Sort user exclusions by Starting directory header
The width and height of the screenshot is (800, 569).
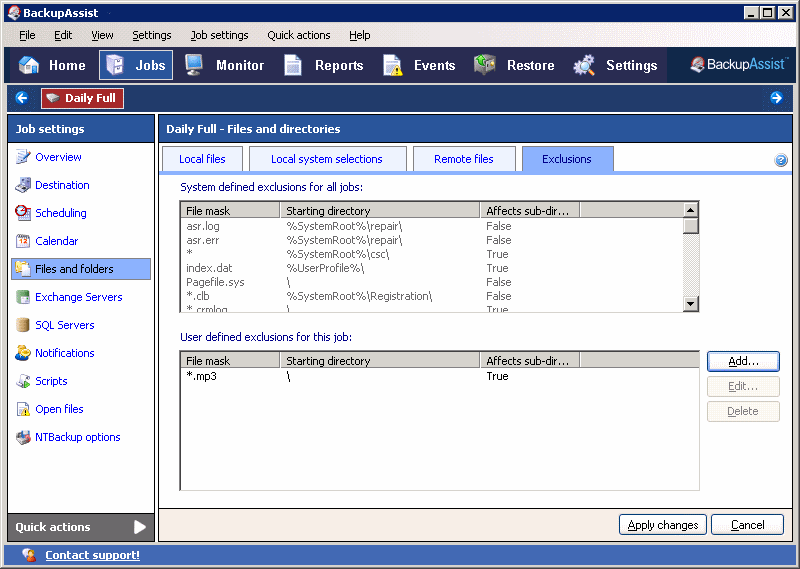tap(380, 361)
